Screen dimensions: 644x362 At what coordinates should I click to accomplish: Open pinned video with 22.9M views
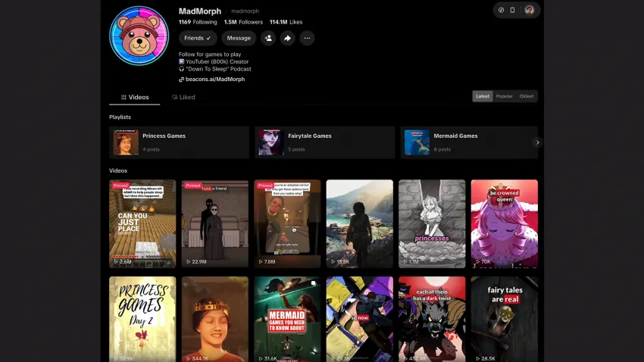click(215, 223)
